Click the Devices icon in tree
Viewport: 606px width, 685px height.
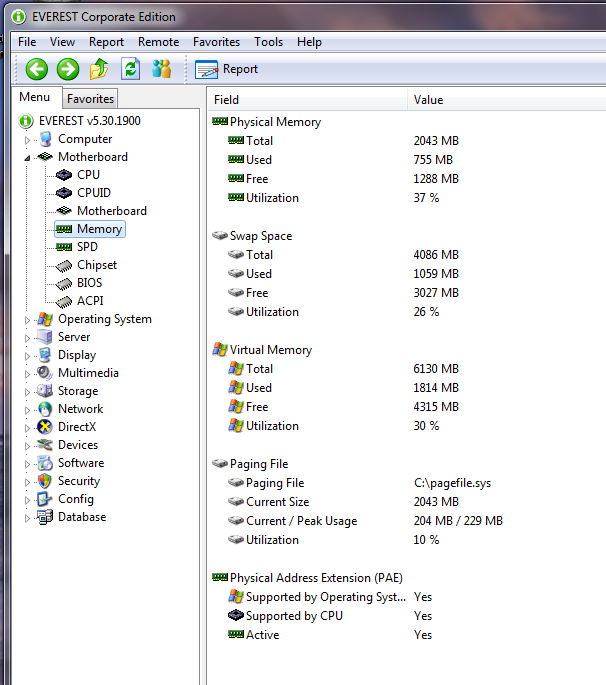tap(45, 445)
